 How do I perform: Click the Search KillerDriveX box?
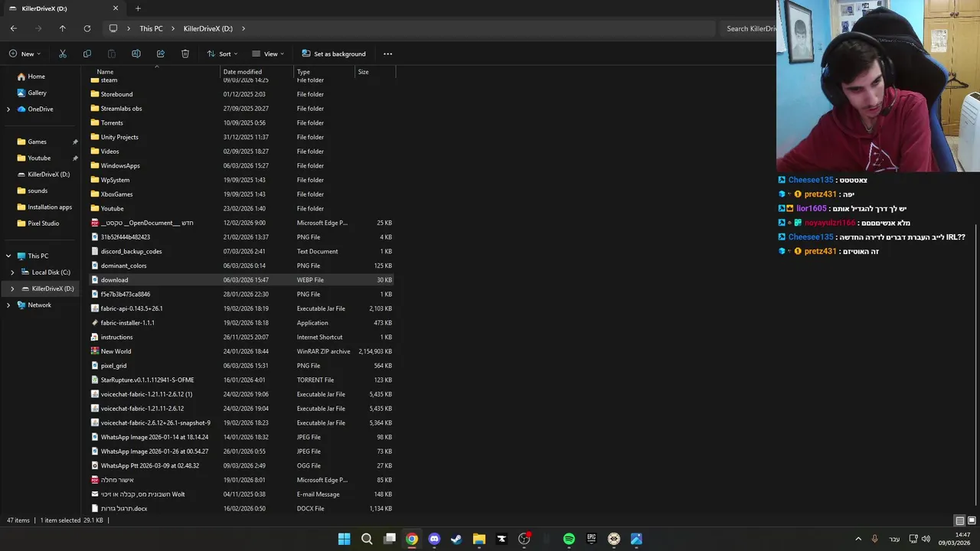point(748,28)
